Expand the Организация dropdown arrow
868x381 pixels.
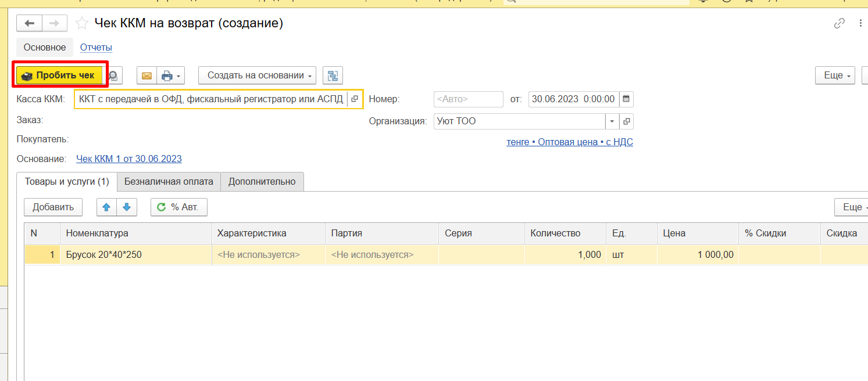point(612,121)
